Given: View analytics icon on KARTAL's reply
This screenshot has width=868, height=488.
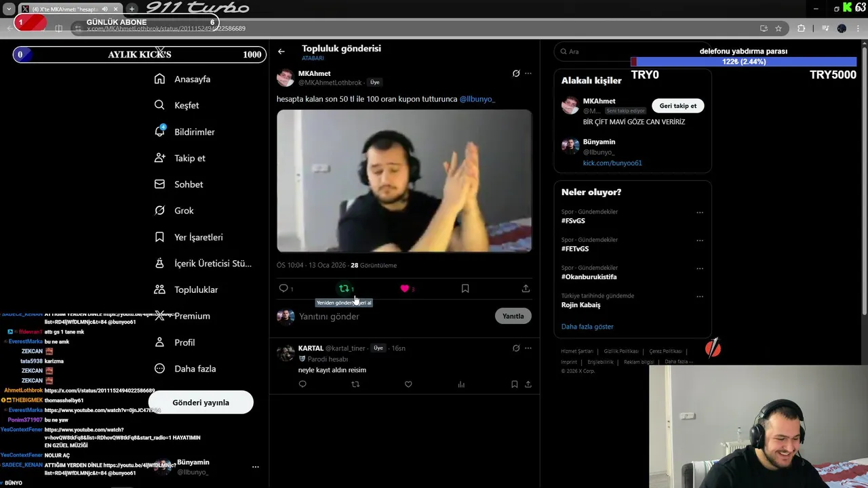Looking at the screenshot, I should [x=461, y=384].
